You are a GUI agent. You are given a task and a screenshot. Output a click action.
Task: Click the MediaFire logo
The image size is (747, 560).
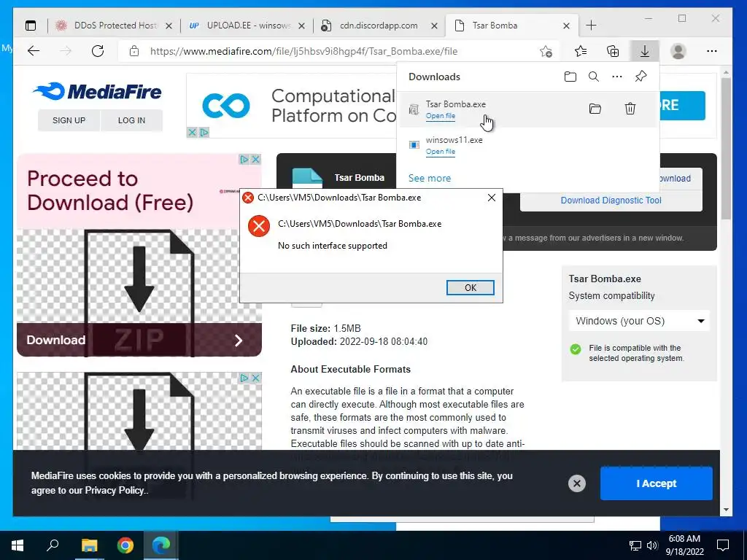(x=98, y=91)
